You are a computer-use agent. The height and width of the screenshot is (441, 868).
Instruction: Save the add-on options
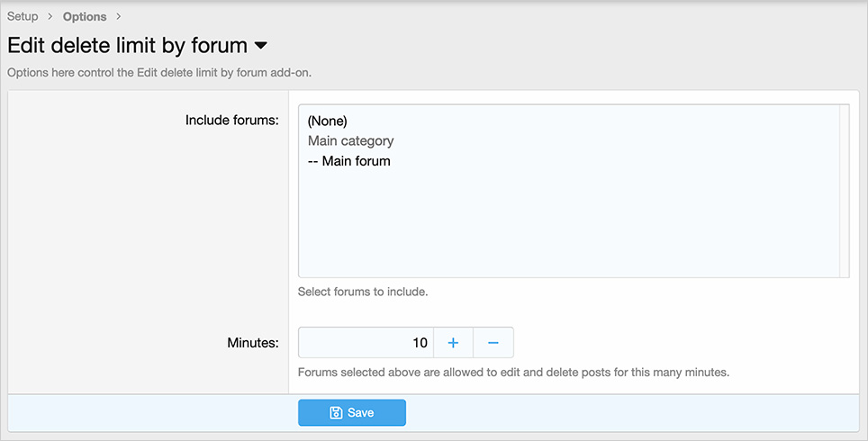point(352,413)
